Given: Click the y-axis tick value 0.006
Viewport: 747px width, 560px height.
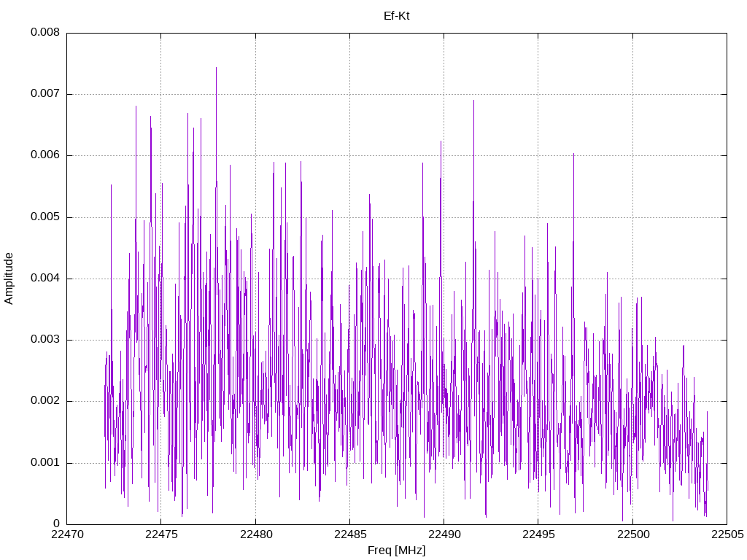Looking at the screenshot, I should [45, 155].
